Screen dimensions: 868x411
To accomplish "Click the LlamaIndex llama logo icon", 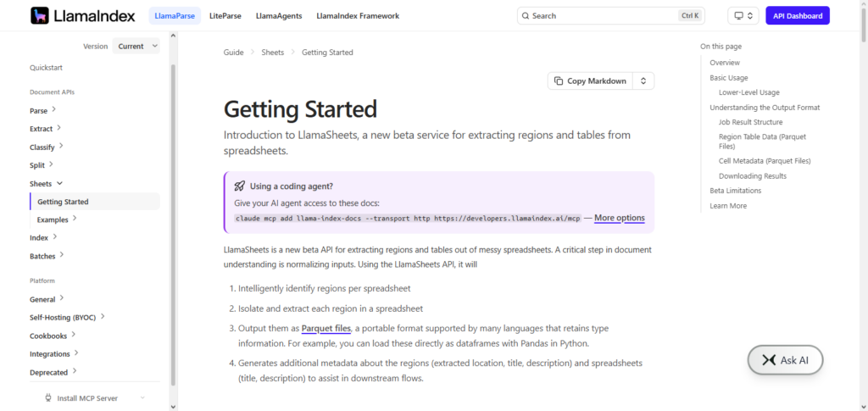I will [x=39, y=15].
